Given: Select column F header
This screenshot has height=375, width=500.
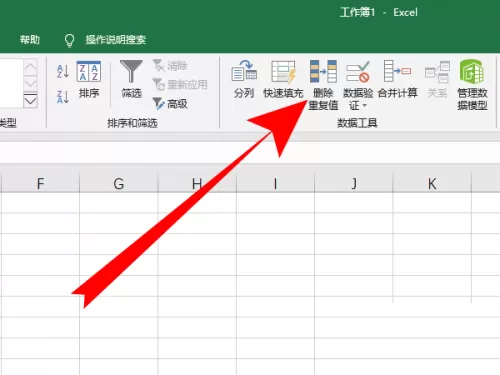Looking at the screenshot, I should (40, 183).
